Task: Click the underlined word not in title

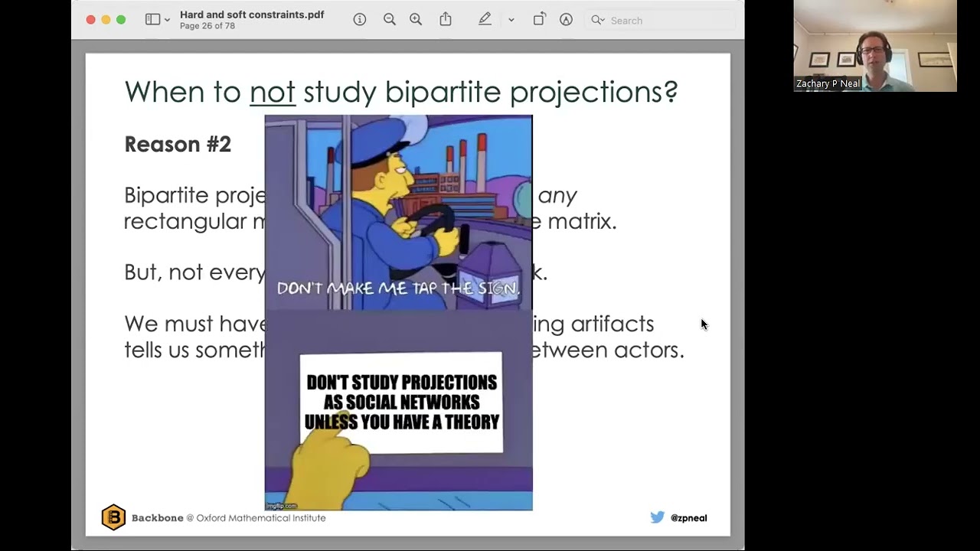Action: point(273,92)
